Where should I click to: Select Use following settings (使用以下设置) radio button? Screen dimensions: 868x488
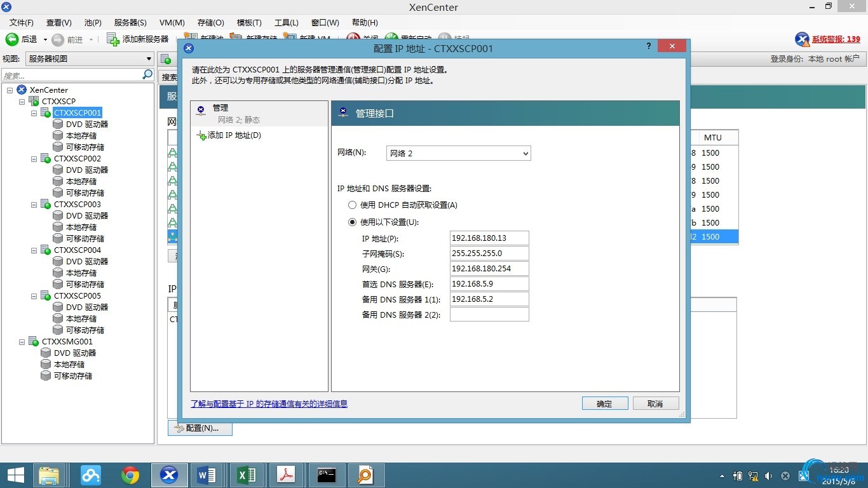(x=353, y=222)
